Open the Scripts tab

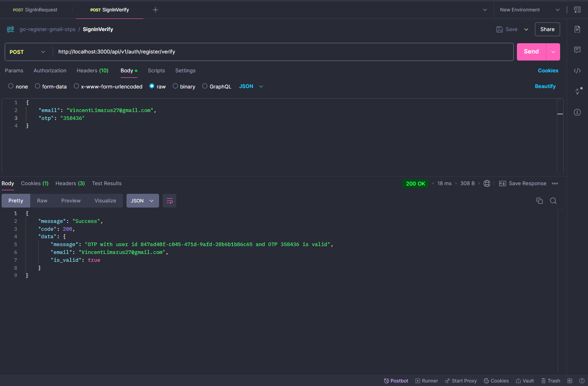point(156,71)
